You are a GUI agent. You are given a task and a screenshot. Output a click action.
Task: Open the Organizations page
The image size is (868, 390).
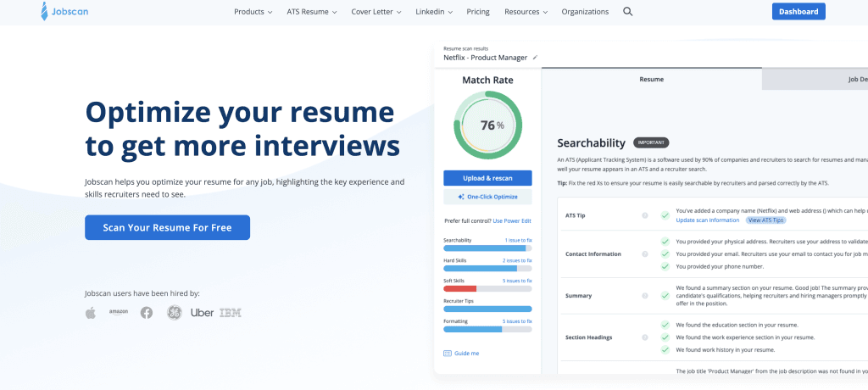pyautogui.click(x=585, y=12)
